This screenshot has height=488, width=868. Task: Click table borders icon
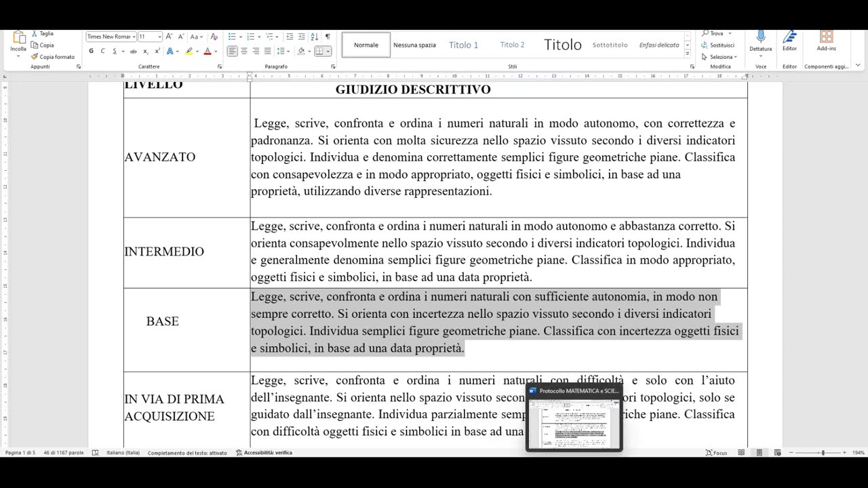coord(319,51)
